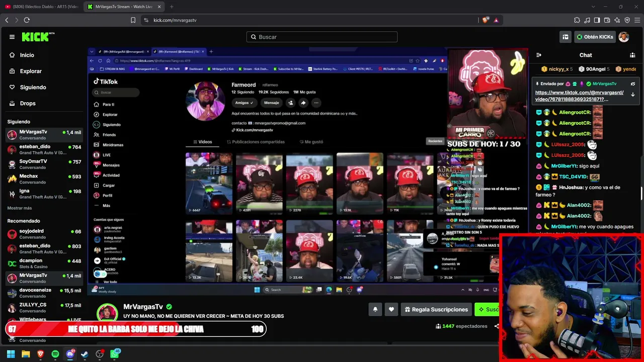Launch Leo AI sparkle icon
644x362 pixels.
617,20
